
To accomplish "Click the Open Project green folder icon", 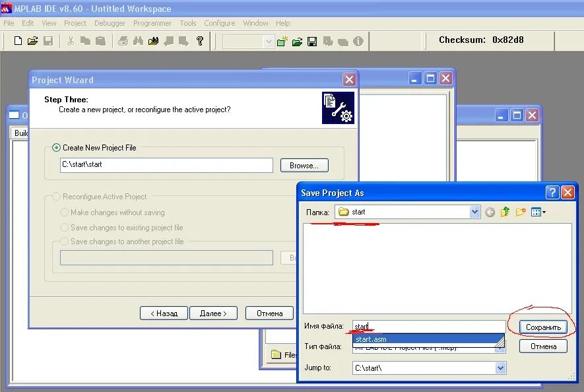I will click(297, 42).
